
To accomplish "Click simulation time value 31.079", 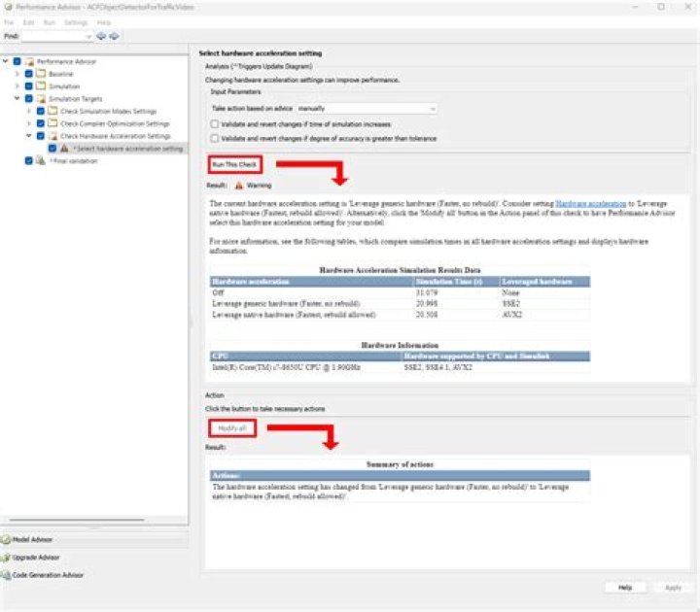I will pos(427,292).
